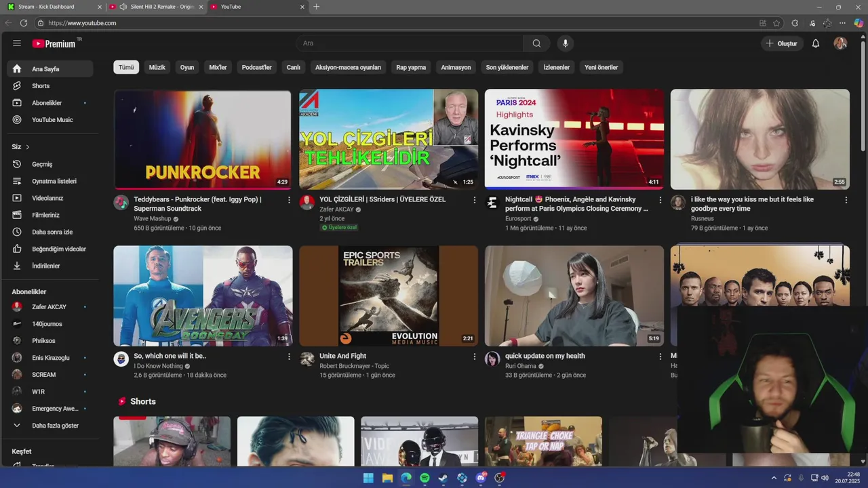
Task: Expand the Siz section
Action: pyautogui.click(x=20, y=146)
